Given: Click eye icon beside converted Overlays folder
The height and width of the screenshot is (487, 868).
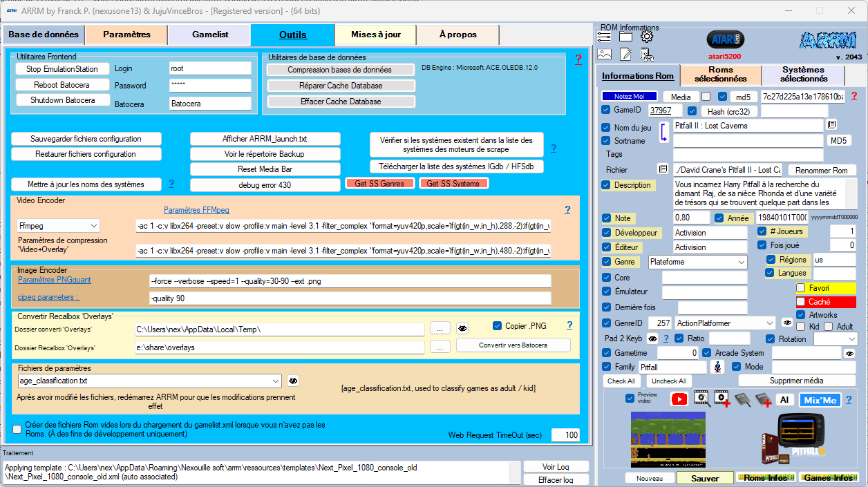Looking at the screenshot, I should point(462,328).
